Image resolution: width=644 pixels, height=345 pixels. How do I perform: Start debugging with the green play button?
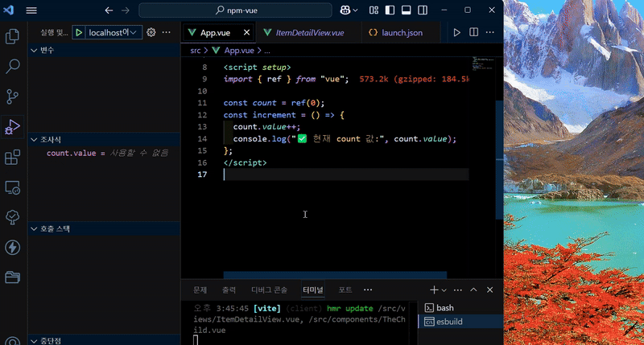click(79, 32)
